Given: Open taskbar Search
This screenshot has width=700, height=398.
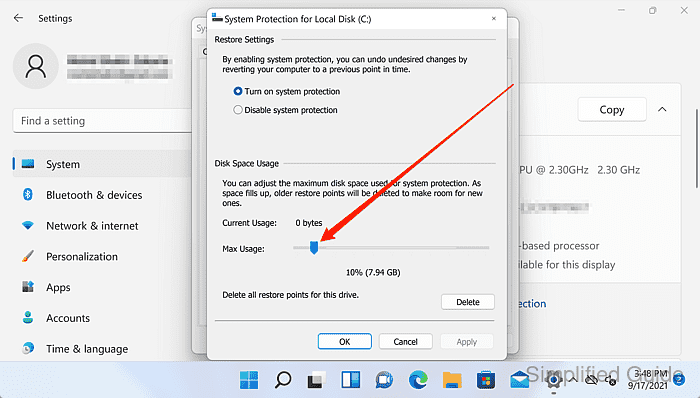Looking at the screenshot, I should [283, 380].
